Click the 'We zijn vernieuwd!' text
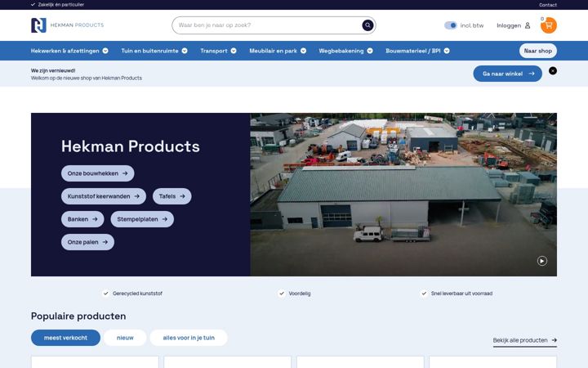The height and width of the screenshot is (368, 588). point(53,70)
